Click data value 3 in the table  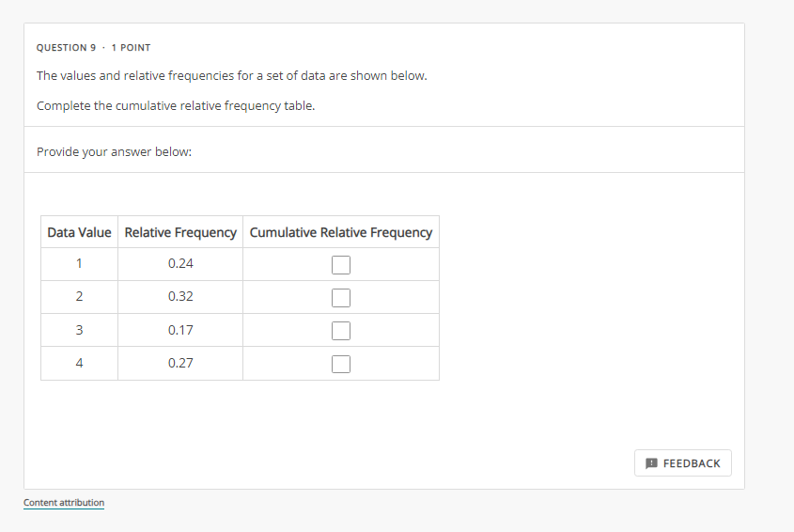[x=79, y=330]
